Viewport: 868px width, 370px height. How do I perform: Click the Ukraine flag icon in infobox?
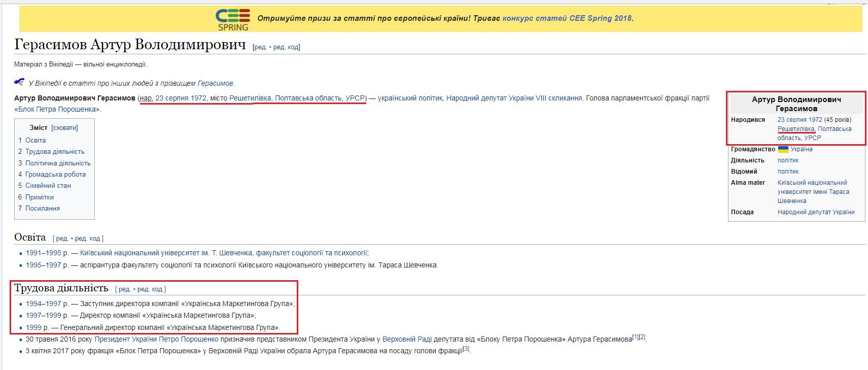(783, 149)
